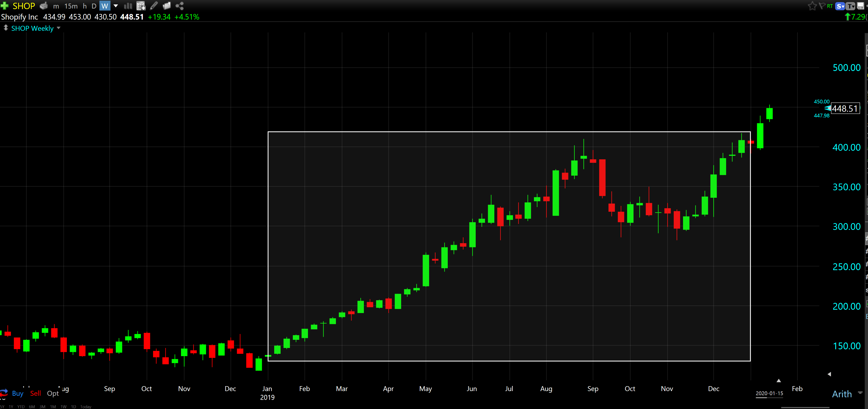This screenshot has height=409, width=868.
Task: Click the Buy button
Action: pyautogui.click(x=17, y=393)
